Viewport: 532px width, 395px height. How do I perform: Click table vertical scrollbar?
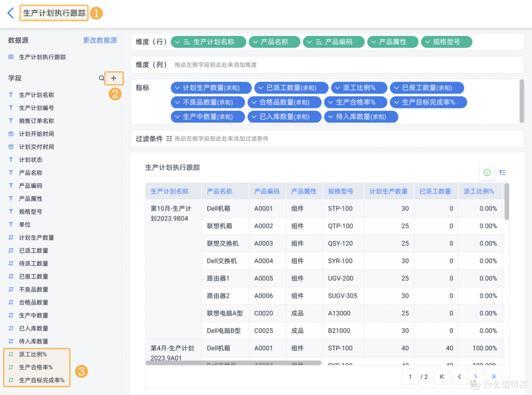(506, 202)
